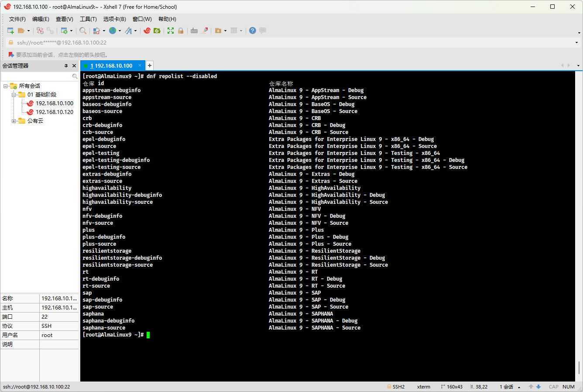
Task: Open the 工具(T) menu
Action: (88, 19)
